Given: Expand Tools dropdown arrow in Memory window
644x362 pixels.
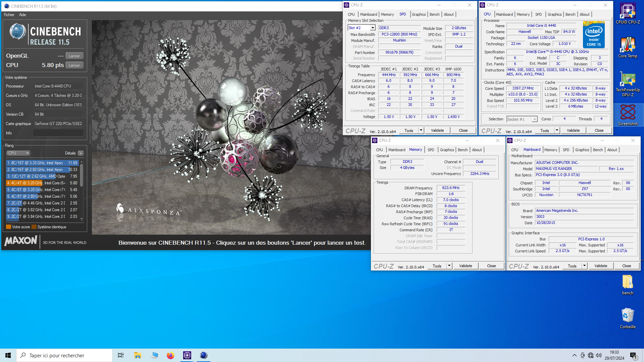Looking at the screenshot, I should pos(449,266).
